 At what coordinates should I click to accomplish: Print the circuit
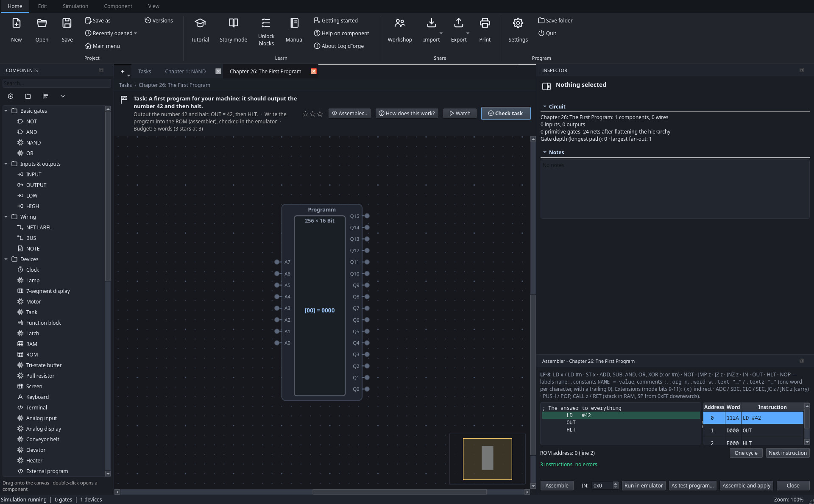pyautogui.click(x=485, y=30)
